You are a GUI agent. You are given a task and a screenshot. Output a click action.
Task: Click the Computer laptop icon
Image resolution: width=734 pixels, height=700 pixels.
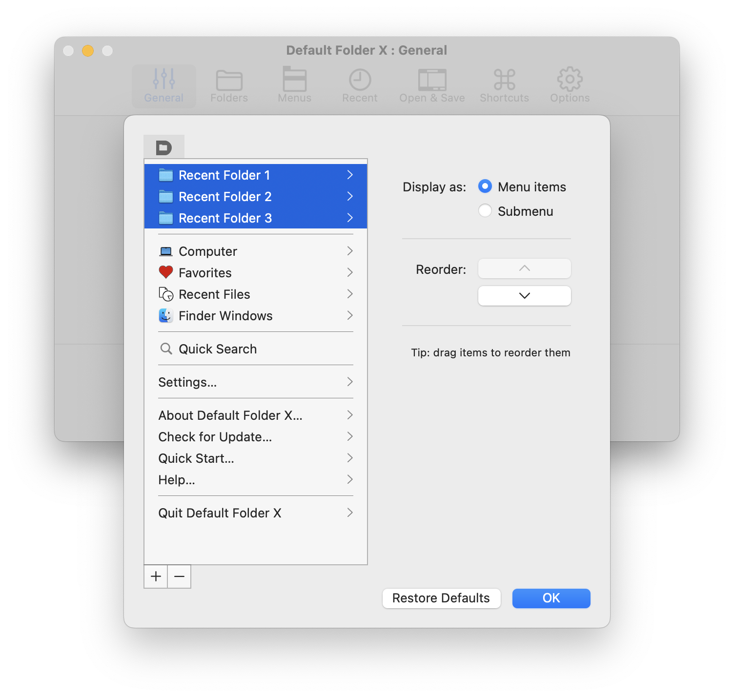(x=166, y=251)
